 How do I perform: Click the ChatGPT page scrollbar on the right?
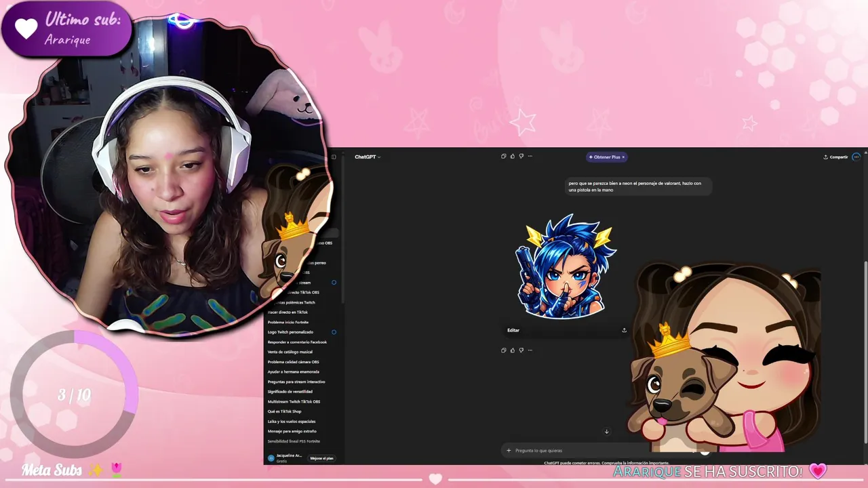[865, 352]
